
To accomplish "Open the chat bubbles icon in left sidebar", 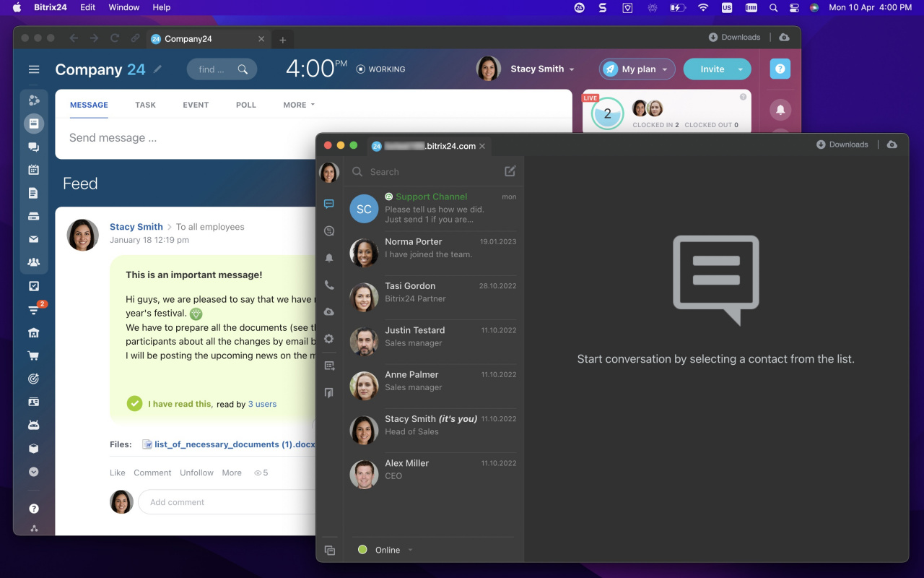I will pyautogui.click(x=34, y=147).
